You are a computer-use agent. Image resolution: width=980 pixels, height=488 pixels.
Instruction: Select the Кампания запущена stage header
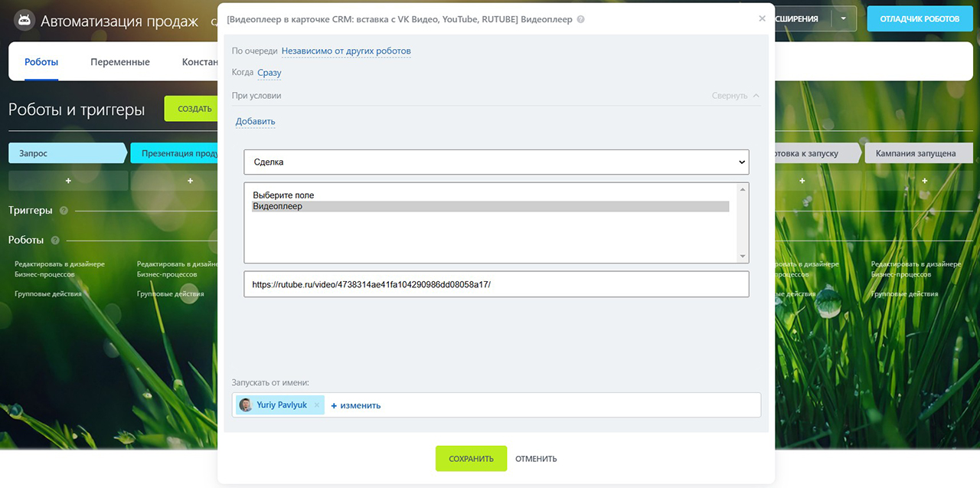pyautogui.click(x=918, y=153)
